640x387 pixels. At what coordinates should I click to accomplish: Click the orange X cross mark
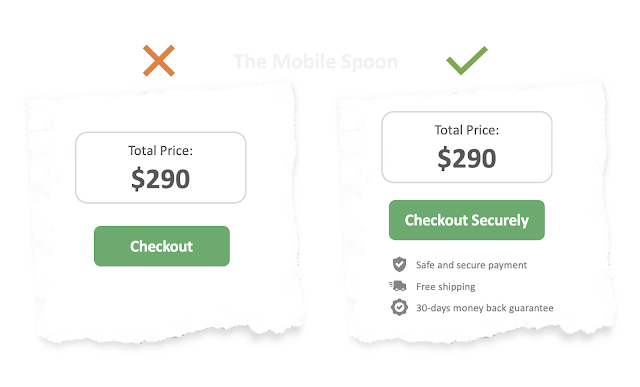point(159,60)
